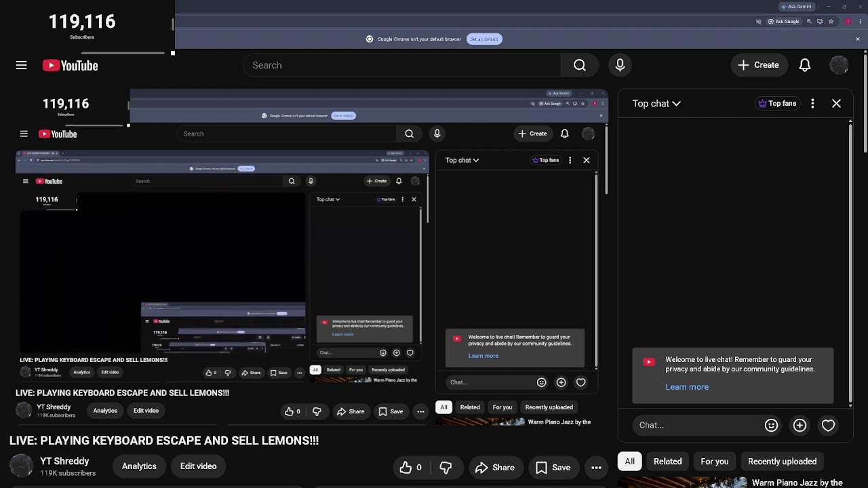Click the largest Analytics button
The width and height of the screenshot is (868, 488).
click(139, 466)
